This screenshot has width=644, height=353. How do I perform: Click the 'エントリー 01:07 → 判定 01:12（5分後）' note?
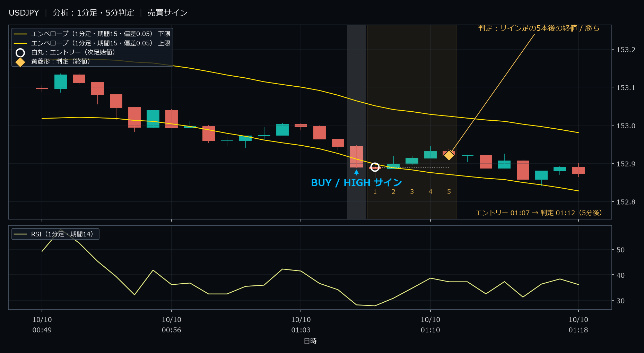click(x=539, y=213)
